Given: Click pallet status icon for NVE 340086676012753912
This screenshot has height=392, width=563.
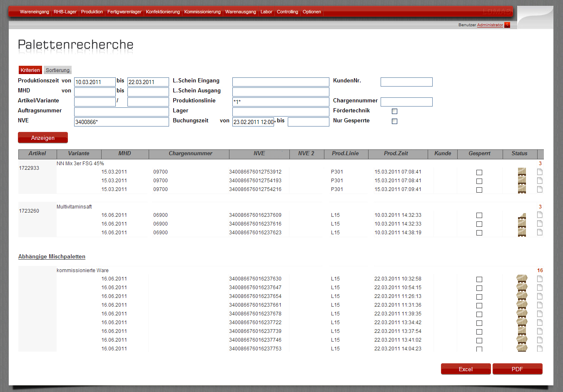Looking at the screenshot, I should point(522,172).
